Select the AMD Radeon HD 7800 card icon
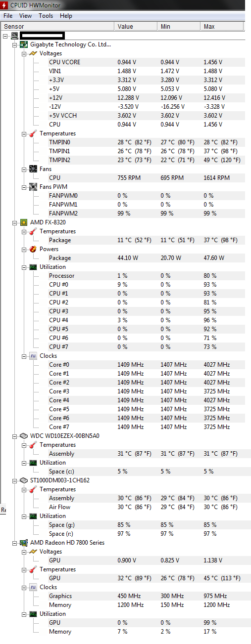The image size is (251, 644). click(24, 543)
